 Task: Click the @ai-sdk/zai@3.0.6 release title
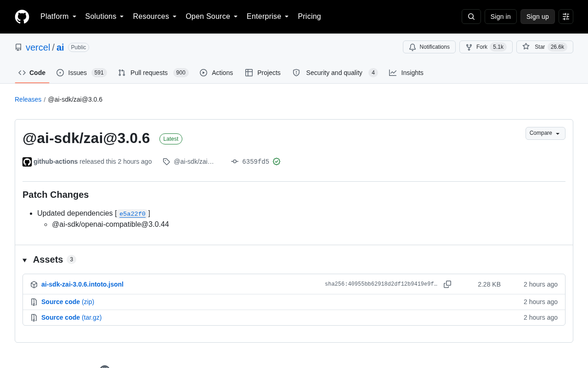coord(86,138)
